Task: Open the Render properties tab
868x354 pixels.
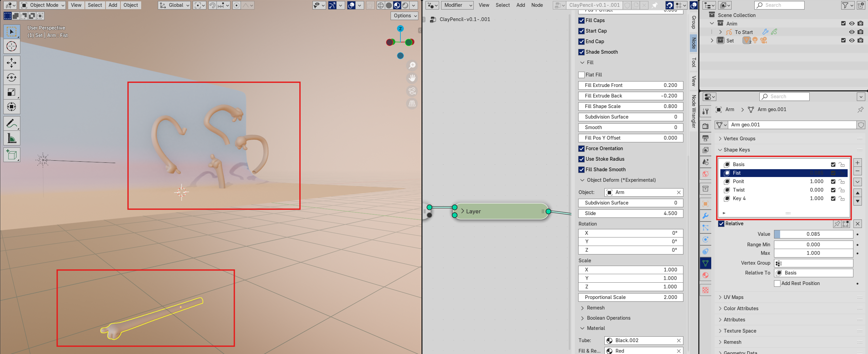Action: click(705, 126)
